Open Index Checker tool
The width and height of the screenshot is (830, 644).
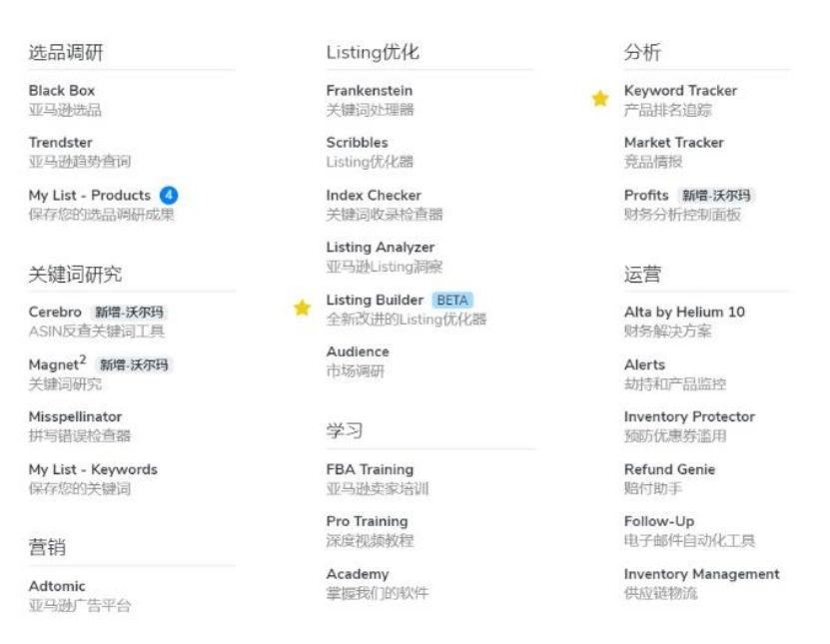click(374, 196)
